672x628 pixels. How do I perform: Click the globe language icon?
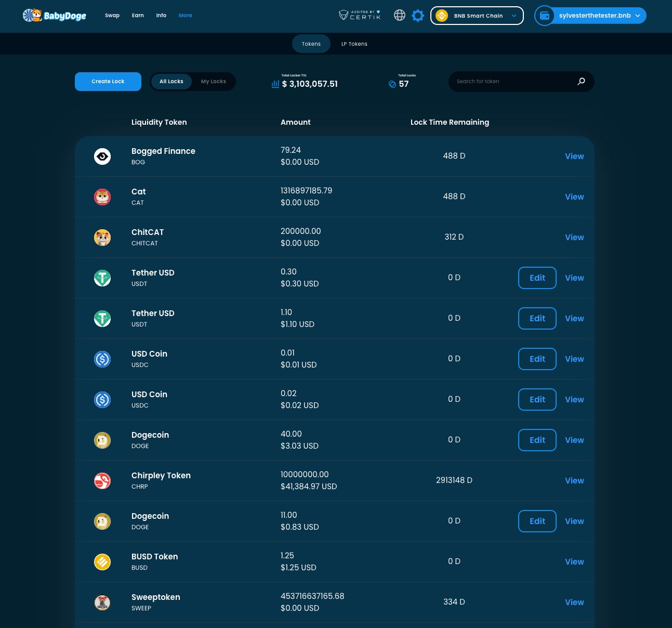[x=399, y=16]
